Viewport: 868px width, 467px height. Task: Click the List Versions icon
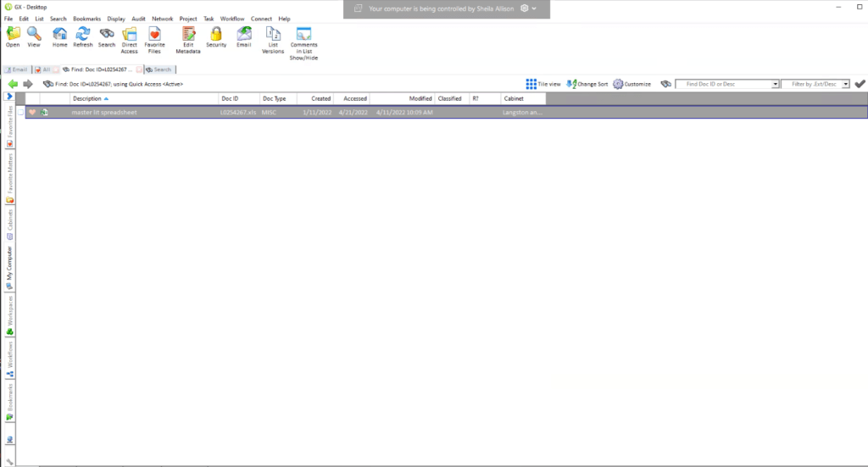[273, 41]
